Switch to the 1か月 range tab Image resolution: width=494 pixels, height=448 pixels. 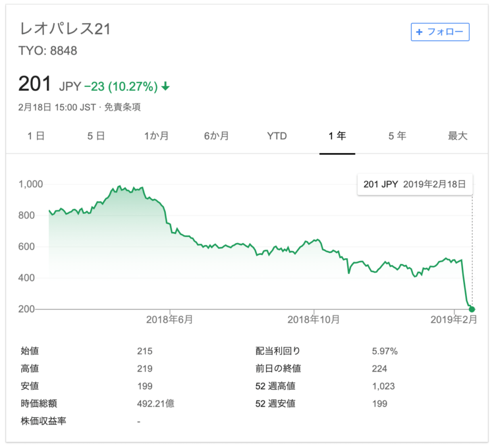(x=156, y=136)
